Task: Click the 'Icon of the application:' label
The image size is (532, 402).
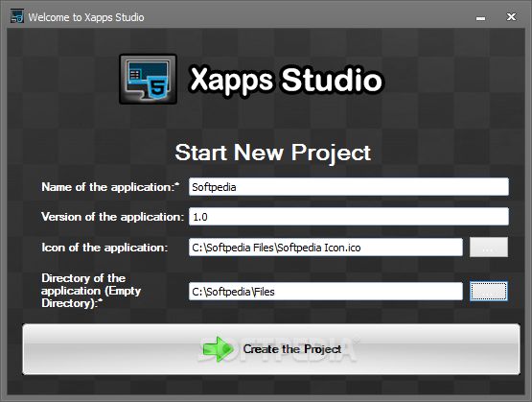Action: pos(104,248)
